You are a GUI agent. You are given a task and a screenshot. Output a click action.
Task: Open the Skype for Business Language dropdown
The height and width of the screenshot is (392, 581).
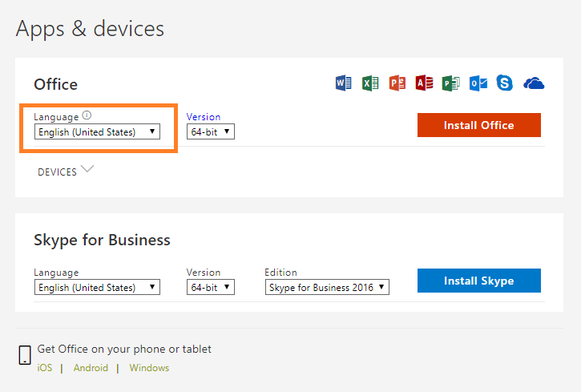tap(97, 287)
